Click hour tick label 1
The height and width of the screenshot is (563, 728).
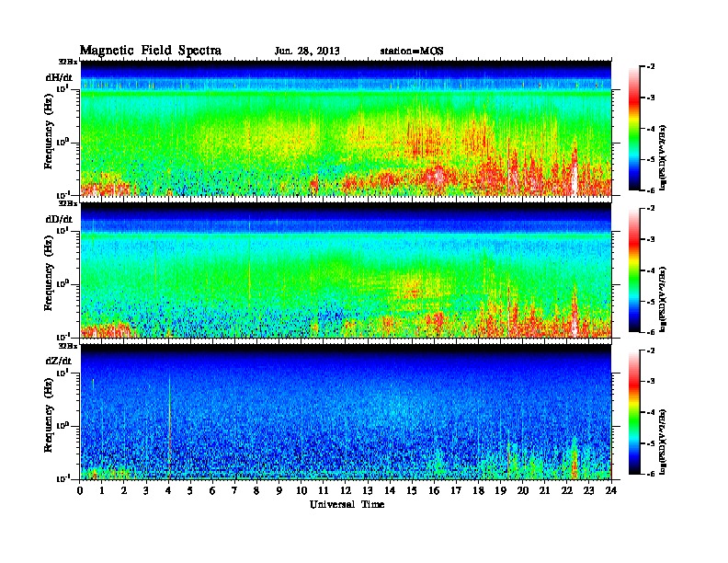[x=102, y=491]
